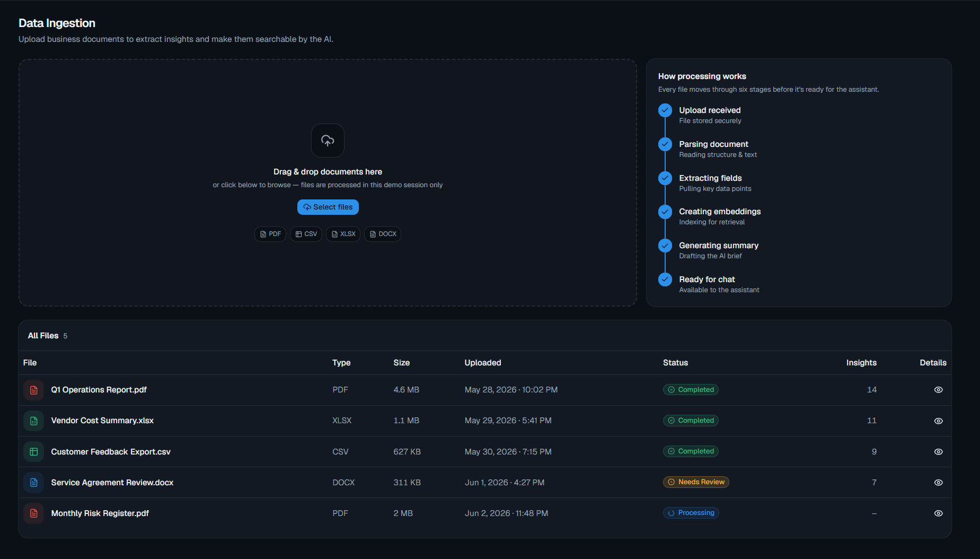Click the Status column header
This screenshot has width=980, height=559.
[x=675, y=363]
